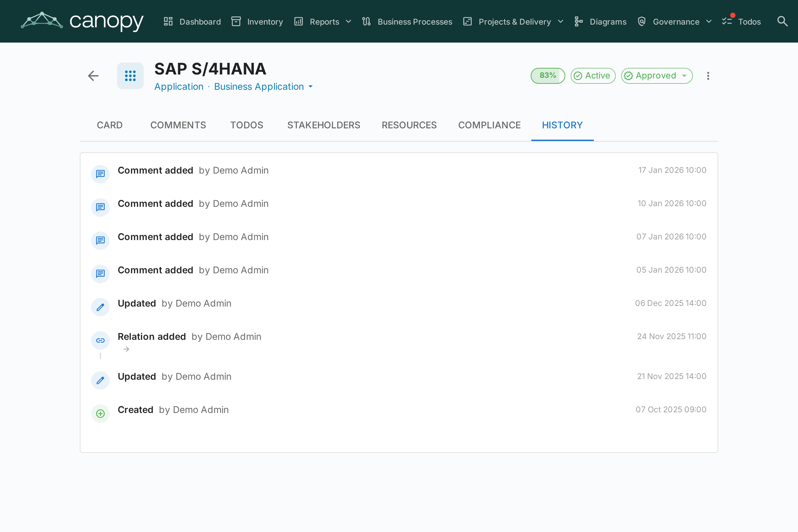Image resolution: width=798 pixels, height=532 pixels.
Task: Click the arrow under Relation added
Action: click(x=126, y=349)
